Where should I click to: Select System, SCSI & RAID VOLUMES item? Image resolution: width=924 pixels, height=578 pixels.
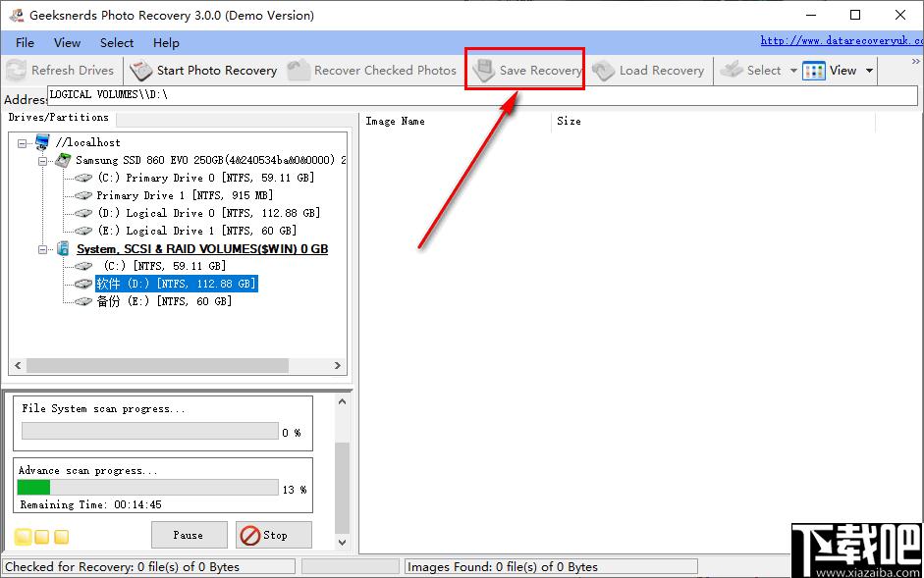click(202, 248)
